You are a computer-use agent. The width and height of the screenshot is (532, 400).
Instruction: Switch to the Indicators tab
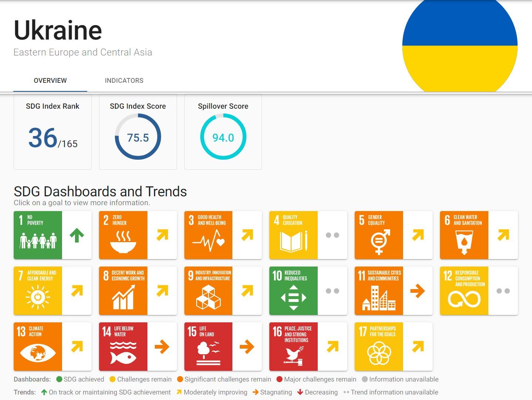124,81
